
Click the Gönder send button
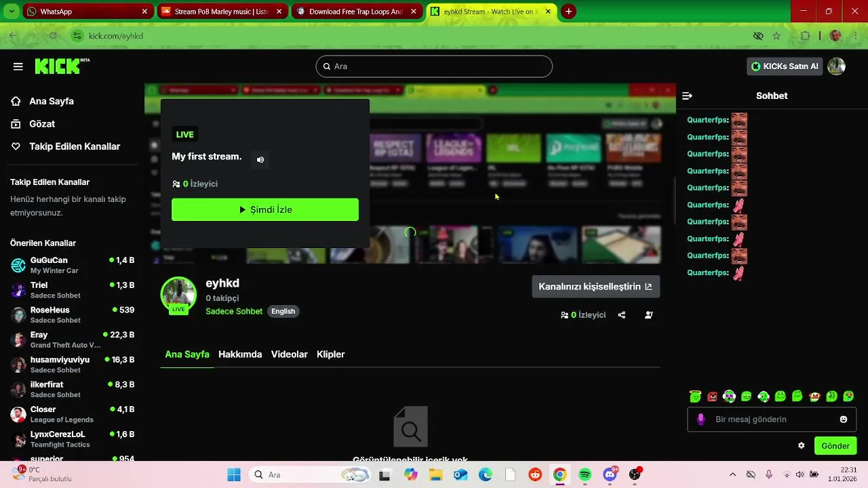pyautogui.click(x=835, y=446)
